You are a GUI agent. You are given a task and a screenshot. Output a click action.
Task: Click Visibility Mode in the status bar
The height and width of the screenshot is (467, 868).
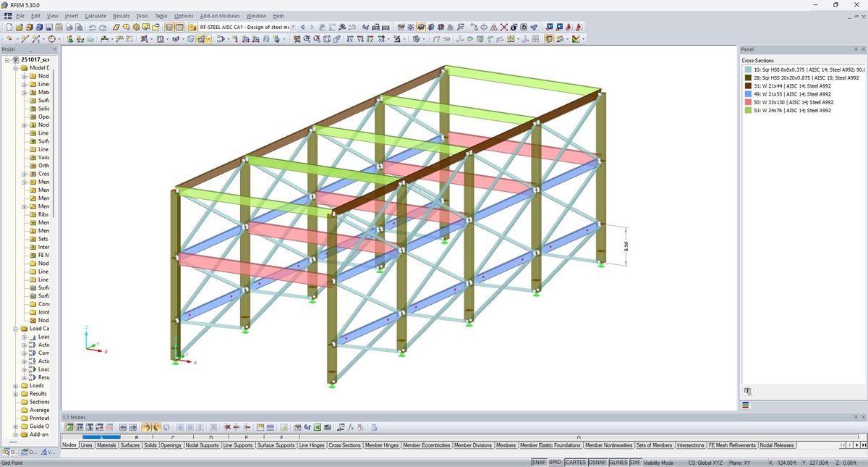pyautogui.click(x=657, y=462)
